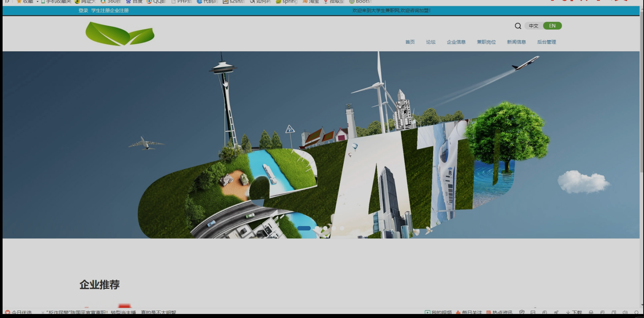Viewport: 644px width, 318px height.
Task: Open the s2sh bookmark
Action: pyautogui.click(x=234, y=2)
